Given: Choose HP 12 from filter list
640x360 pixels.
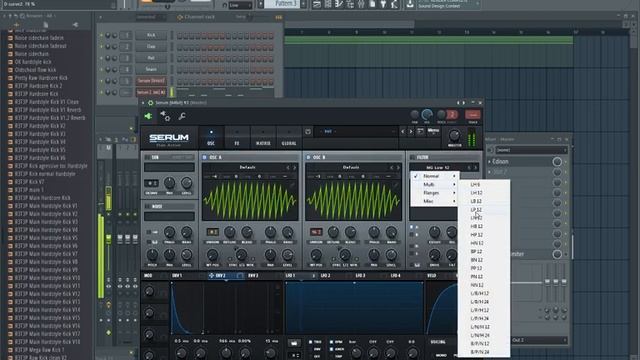Looking at the screenshot, I should coord(484,235).
